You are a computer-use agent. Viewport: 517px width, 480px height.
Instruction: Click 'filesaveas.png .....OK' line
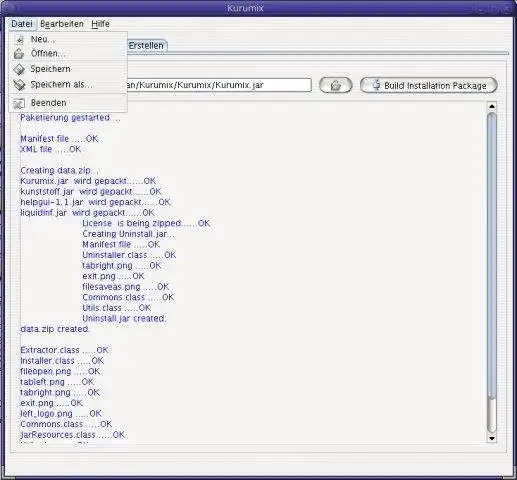[x=126, y=287]
